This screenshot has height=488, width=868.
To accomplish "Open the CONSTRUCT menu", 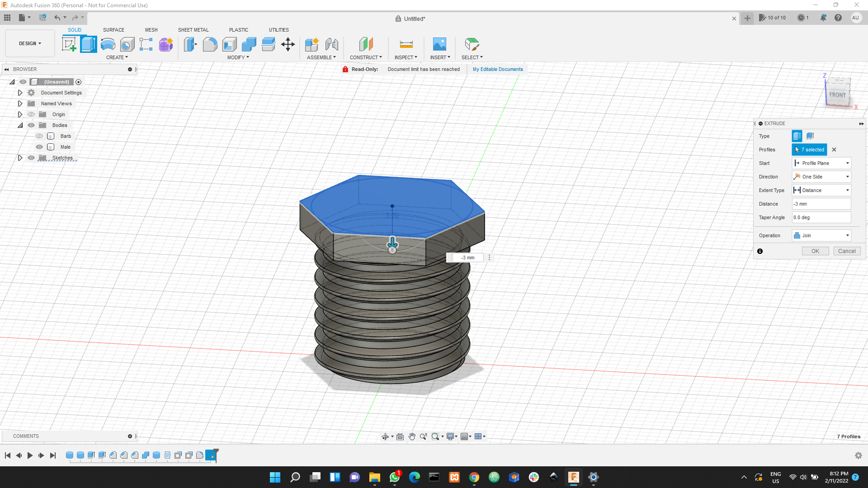I will pos(366,57).
